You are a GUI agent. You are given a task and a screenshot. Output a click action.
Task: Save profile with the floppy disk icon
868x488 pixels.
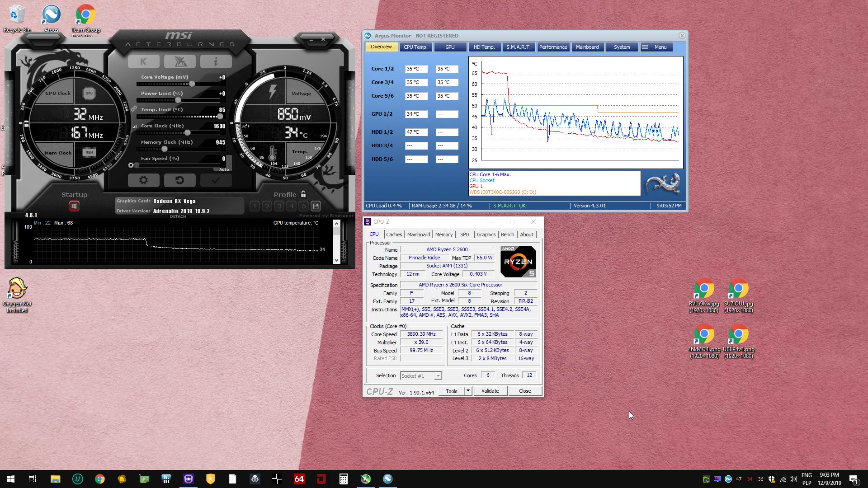[x=316, y=206]
